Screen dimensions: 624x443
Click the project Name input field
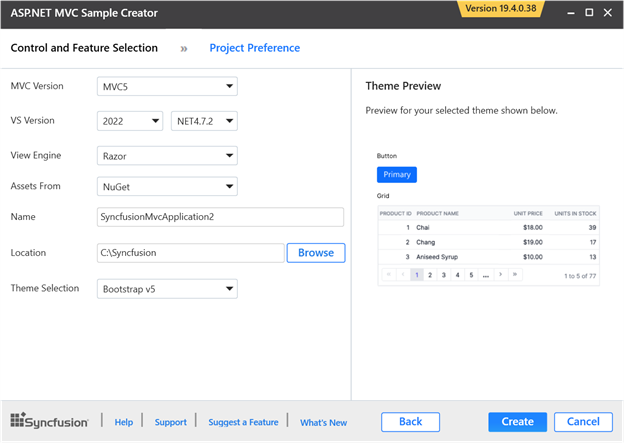point(220,217)
